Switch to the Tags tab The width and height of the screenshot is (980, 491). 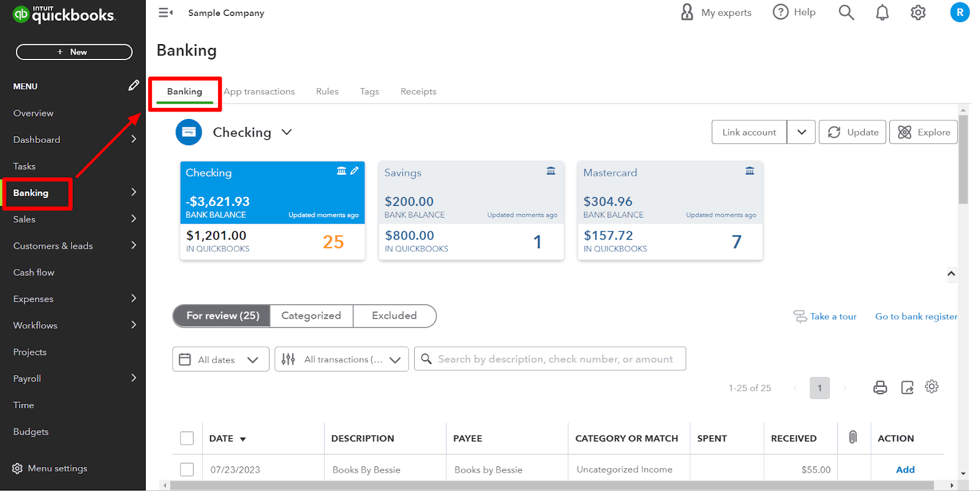click(369, 91)
